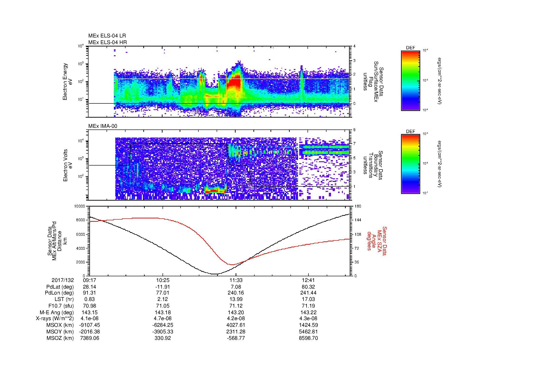Click the PdLat value '80.32'
555x392 pixels.
tap(308, 287)
